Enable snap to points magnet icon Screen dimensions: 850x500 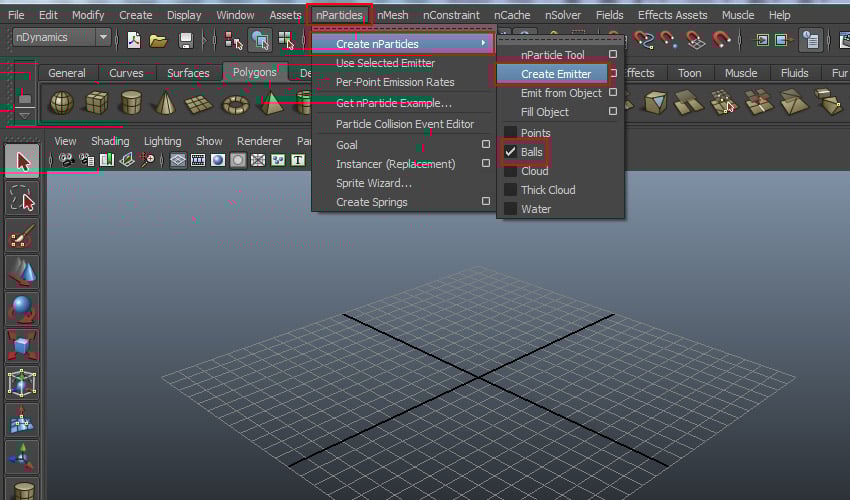(668, 40)
